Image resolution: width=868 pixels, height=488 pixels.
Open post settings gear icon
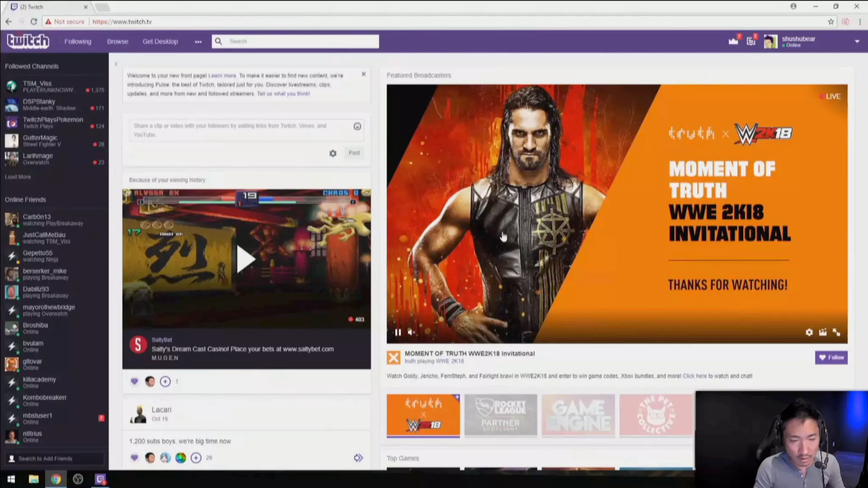pyautogui.click(x=333, y=153)
